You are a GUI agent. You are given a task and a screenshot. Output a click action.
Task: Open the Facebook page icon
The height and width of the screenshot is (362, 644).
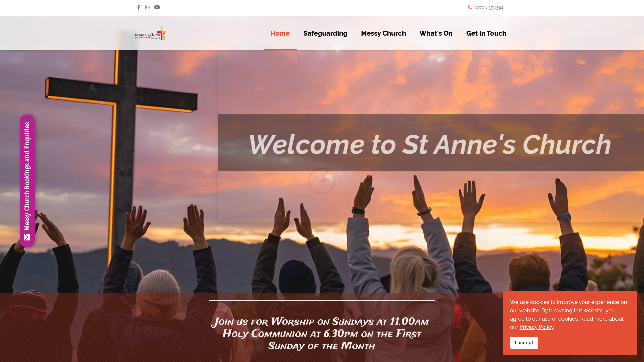coord(139,7)
